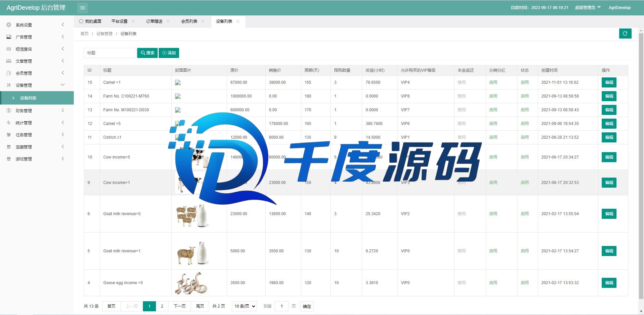Click the 广告管理 picture icon
This screenshot has width=644, height=315.
(9, 37)
